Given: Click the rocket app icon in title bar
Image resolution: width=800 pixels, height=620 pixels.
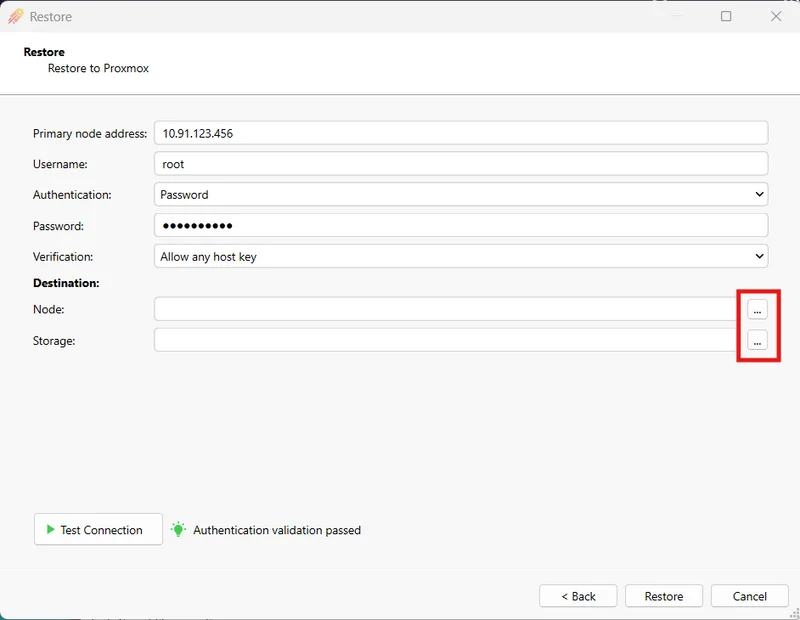Looking at the screenshot, I should click(x=16, y=16).
